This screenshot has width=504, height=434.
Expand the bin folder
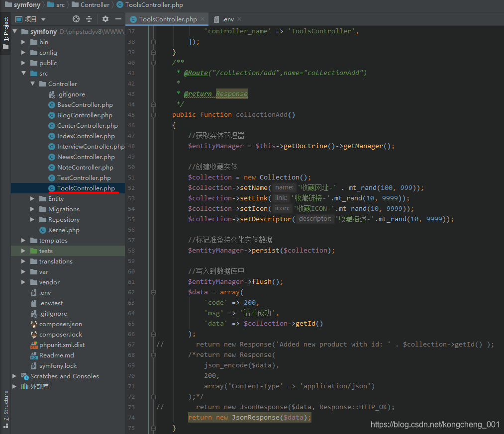tap(23, 42)
